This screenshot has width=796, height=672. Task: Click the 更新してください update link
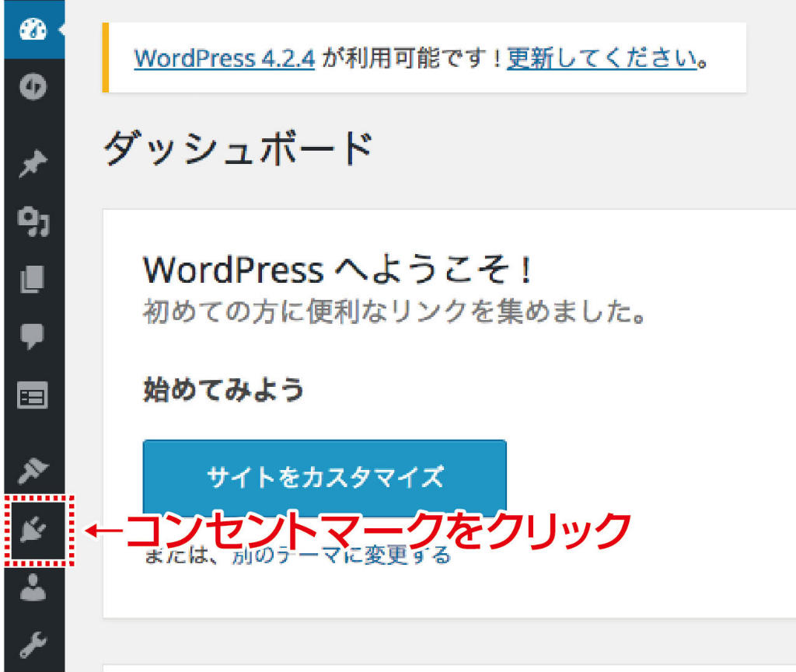point(602,57)
